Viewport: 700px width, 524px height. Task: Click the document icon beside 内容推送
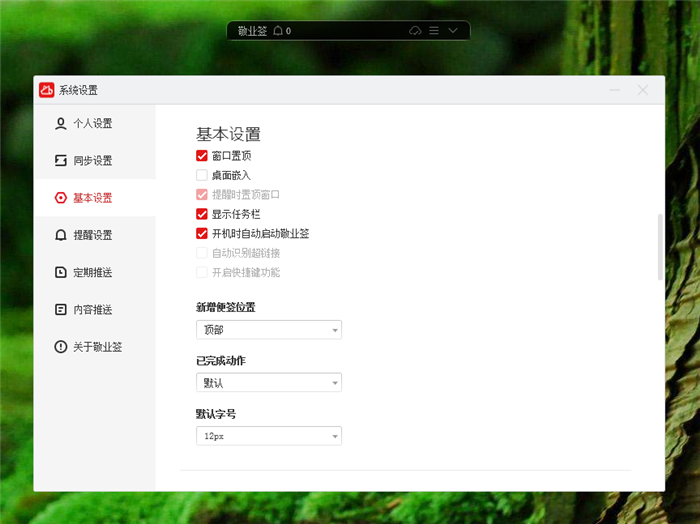click(x=61, y=309)
